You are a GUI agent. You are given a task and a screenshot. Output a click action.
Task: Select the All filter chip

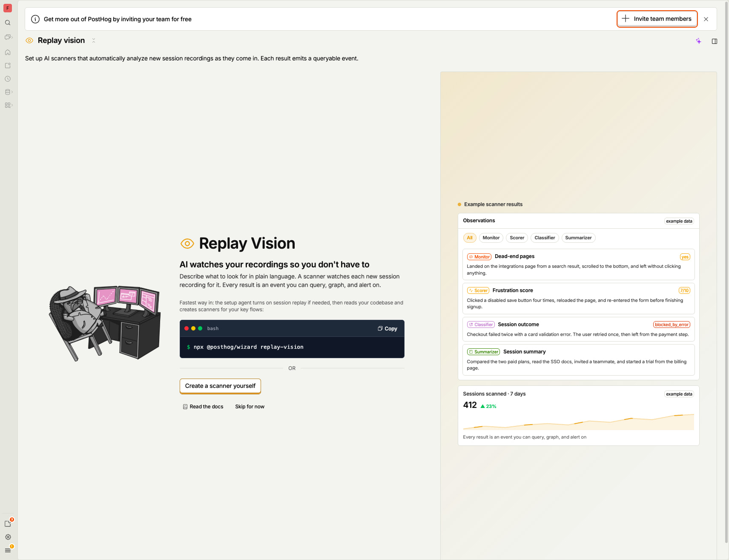(469, 238)
